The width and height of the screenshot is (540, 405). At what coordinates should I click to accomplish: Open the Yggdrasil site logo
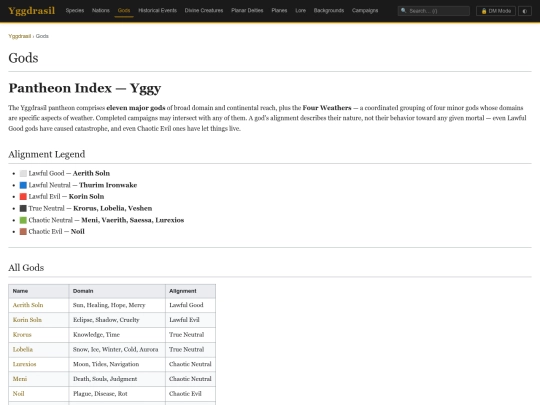click(31, 11)
